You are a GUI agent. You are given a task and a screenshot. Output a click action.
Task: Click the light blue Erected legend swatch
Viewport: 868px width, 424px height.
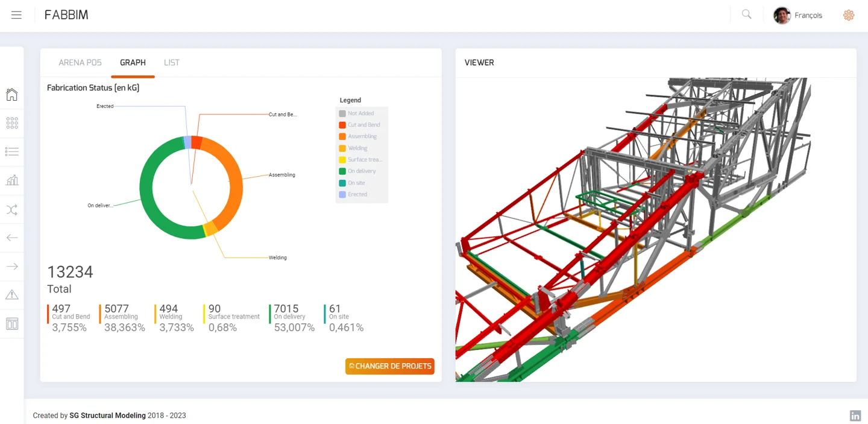click(342, 194)
